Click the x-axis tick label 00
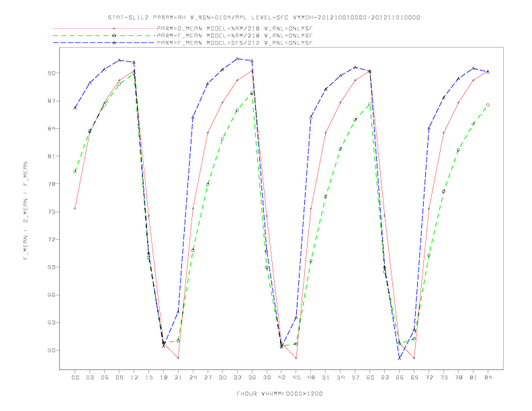Image resolution: width=532 pixels, height=411 pixels. pyautogui.click(x=75, y=377)
